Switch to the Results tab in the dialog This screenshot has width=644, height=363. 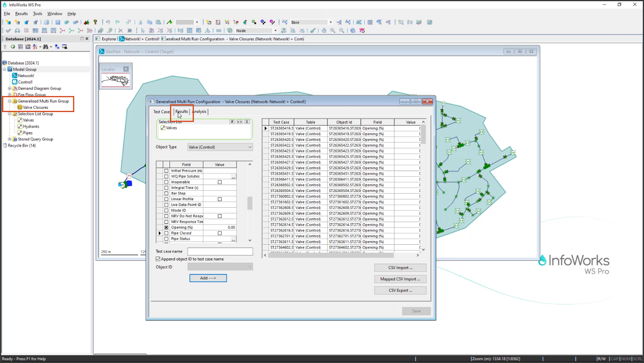click(182, 112)
